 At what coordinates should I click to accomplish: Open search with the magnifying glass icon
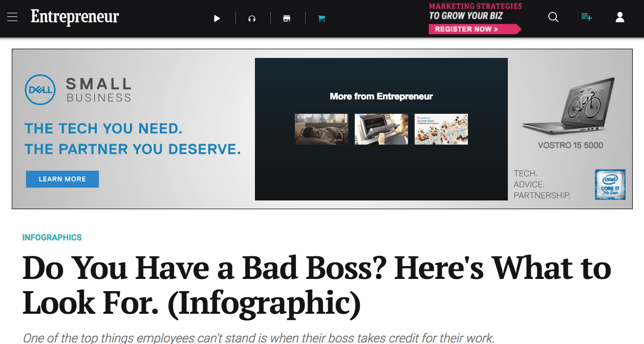pyautogui.click(x=553, y=17)
